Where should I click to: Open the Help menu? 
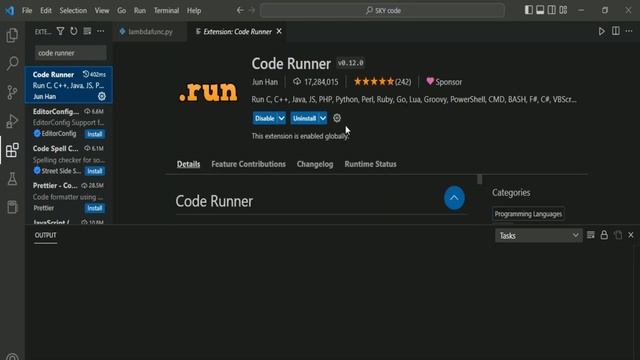tap(194, 10)
